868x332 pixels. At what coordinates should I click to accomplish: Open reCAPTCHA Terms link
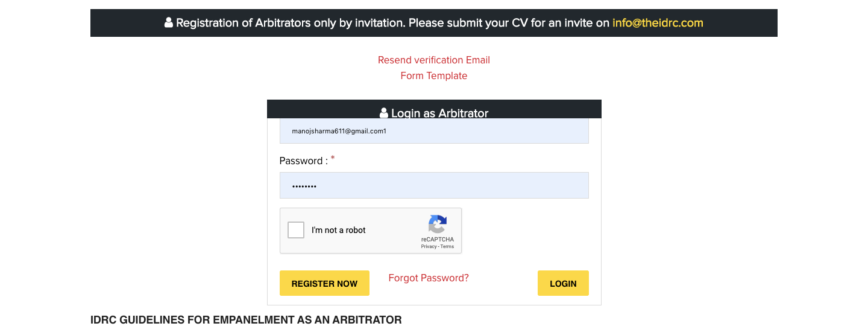click(447, 247)
